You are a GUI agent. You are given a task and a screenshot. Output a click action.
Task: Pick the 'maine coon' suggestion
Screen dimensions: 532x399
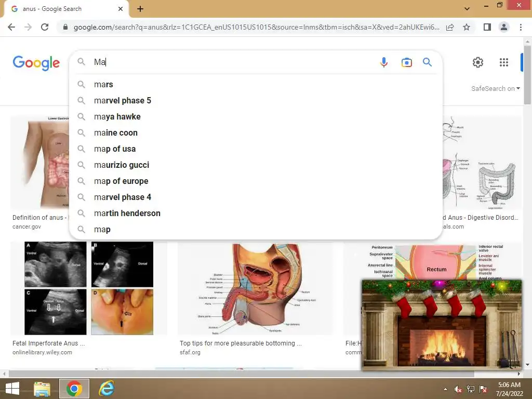pyautogui.click(x=256, y=132)
